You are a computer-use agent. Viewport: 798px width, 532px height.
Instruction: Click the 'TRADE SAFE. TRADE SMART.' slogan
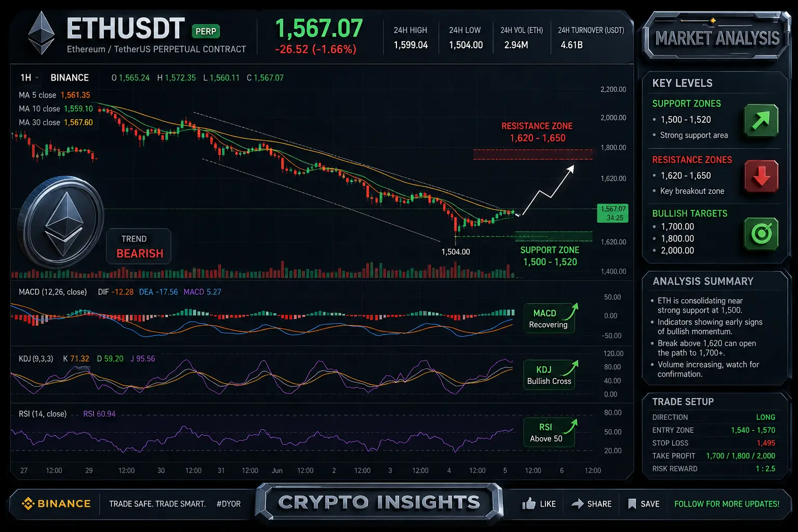click(x=157, y=504)
